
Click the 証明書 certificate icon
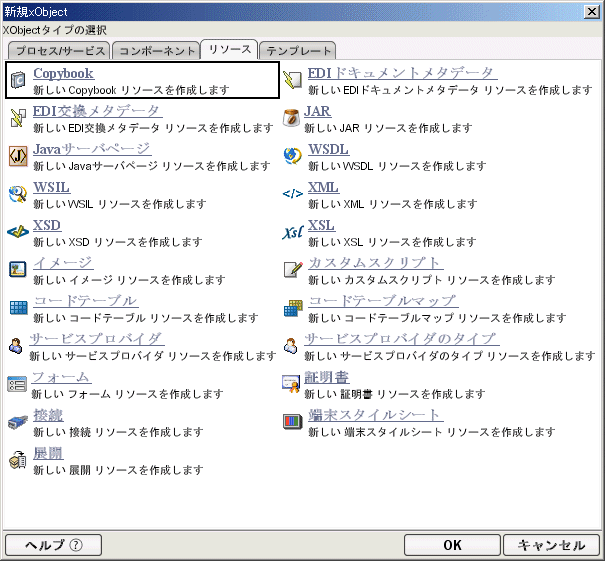291,384
